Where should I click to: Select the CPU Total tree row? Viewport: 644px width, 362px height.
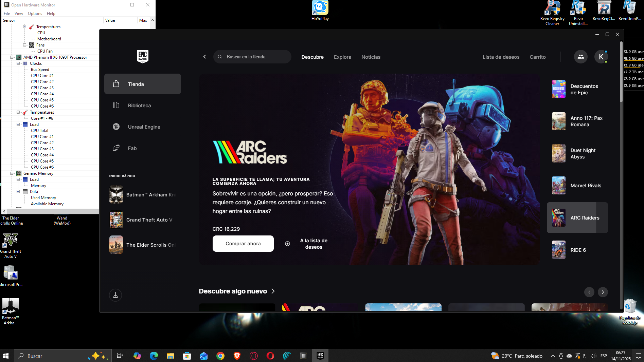pyautogui.click(x=39, y=130)
